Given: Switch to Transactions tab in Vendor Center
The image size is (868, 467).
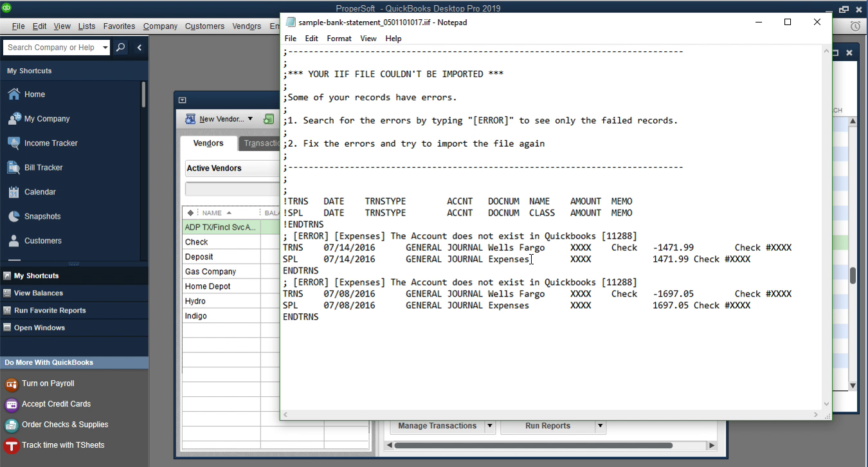Looking at the screenshot, I should click(260, 143).
